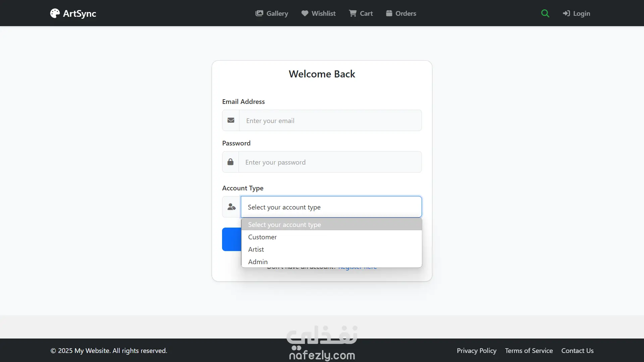This screenshot has height=362, width=644.
Task: Choose Admin from account type list
Action: tap(258, 262)
